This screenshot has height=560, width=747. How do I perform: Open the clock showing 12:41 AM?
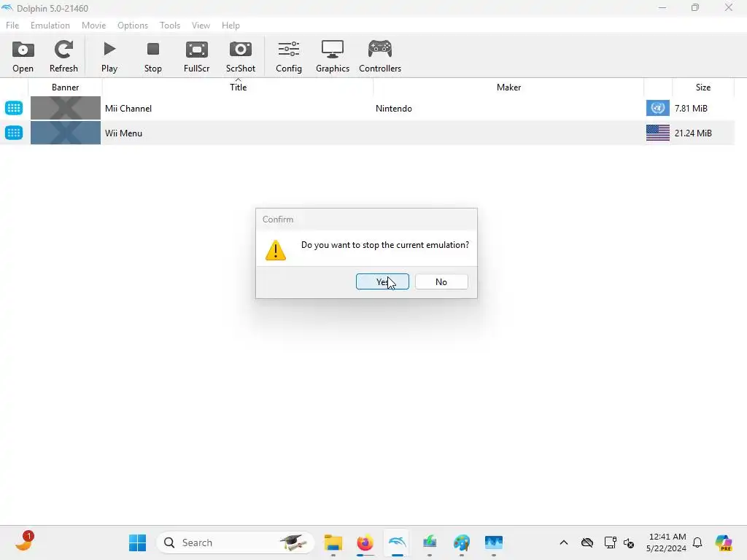[x=667, y=542]
